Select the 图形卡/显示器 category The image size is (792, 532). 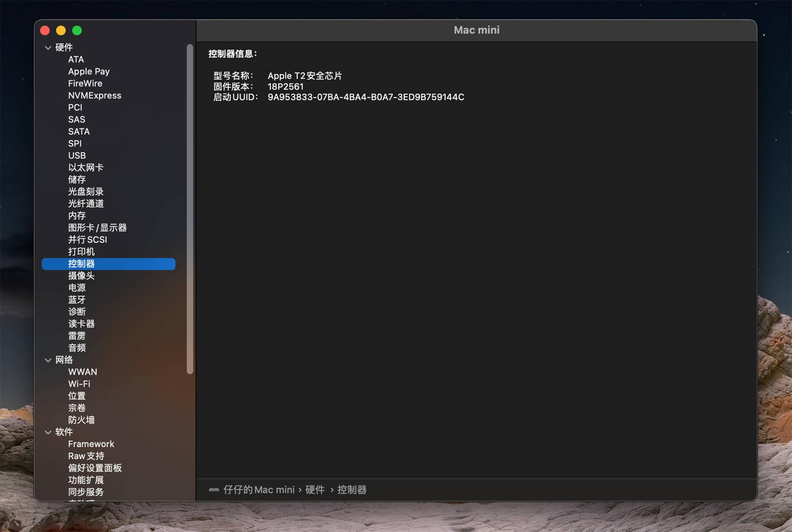(97, 228)
